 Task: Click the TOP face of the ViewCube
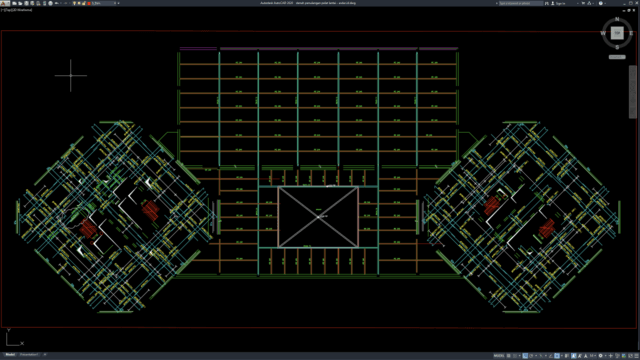coord(617,33)
